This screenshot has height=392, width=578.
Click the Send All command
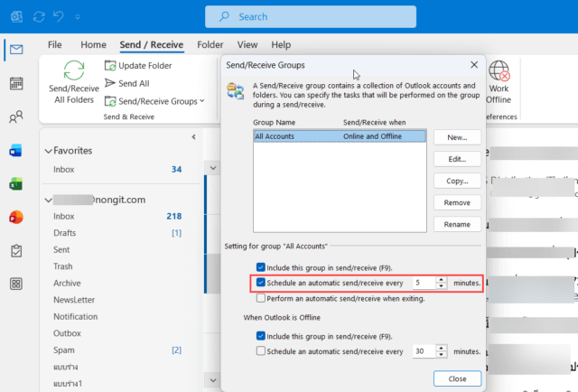pos(126,83)
